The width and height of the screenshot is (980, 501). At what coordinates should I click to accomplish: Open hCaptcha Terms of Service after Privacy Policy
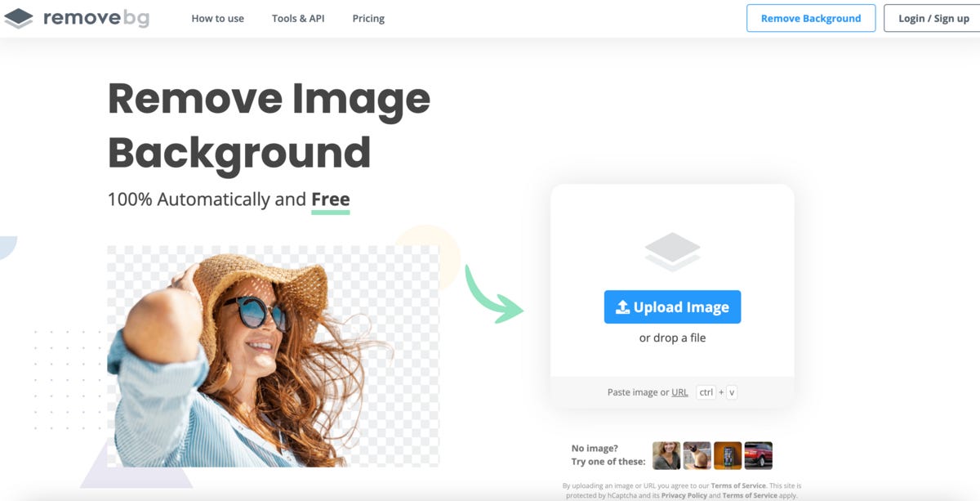click(x=750, y=495)
